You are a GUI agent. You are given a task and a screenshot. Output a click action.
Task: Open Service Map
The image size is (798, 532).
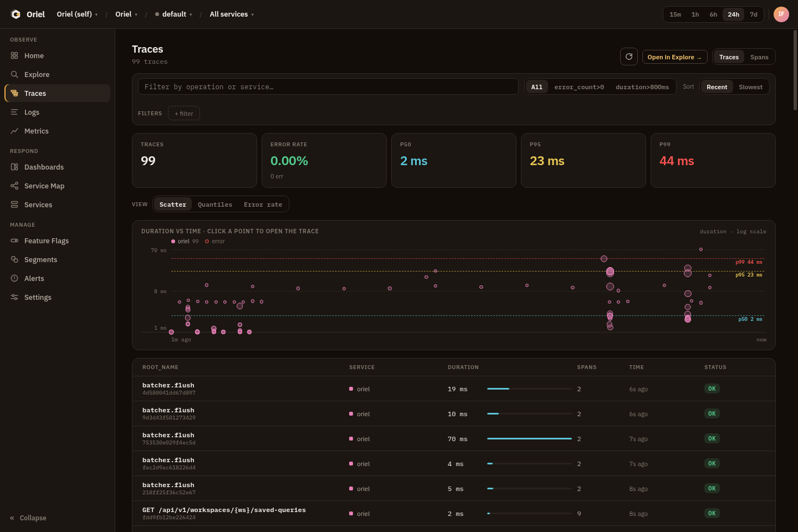point(57,186)
